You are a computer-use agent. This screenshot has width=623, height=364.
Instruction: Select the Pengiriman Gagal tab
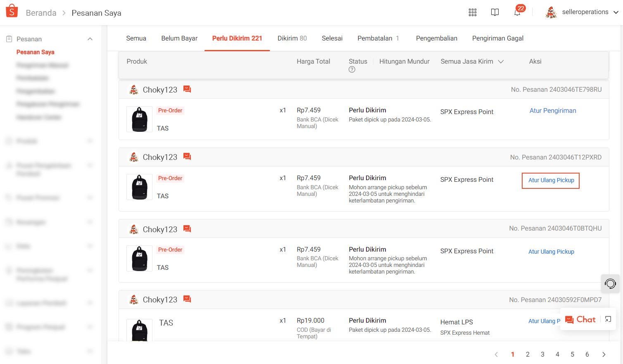tap(497, 38)
